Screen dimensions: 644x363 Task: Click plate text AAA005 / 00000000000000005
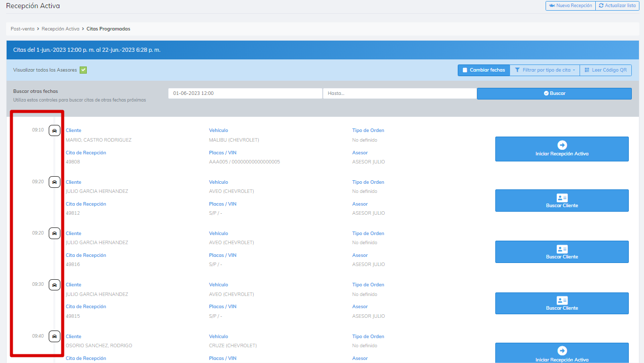click(x=245, y=162)
